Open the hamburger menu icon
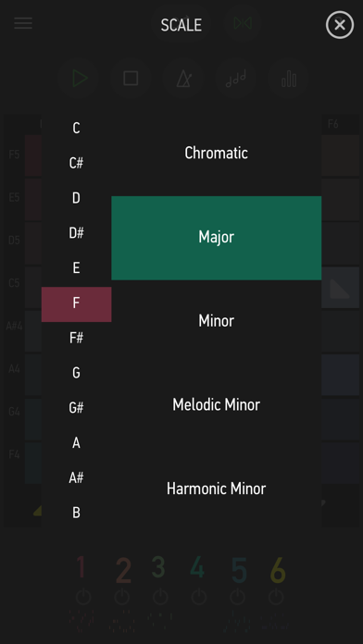This screenshot has width=363, height=644. tap(23, 23)
